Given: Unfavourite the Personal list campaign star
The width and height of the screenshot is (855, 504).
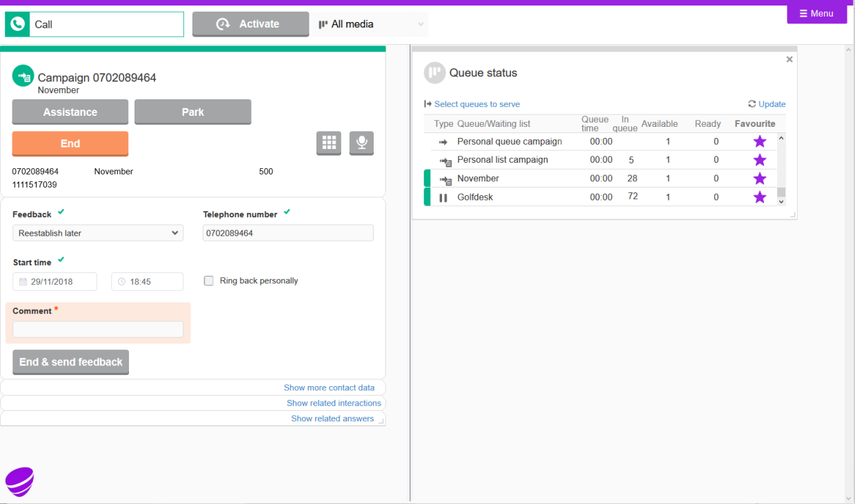Looking at the screenshot, I should tap(759, 160).
